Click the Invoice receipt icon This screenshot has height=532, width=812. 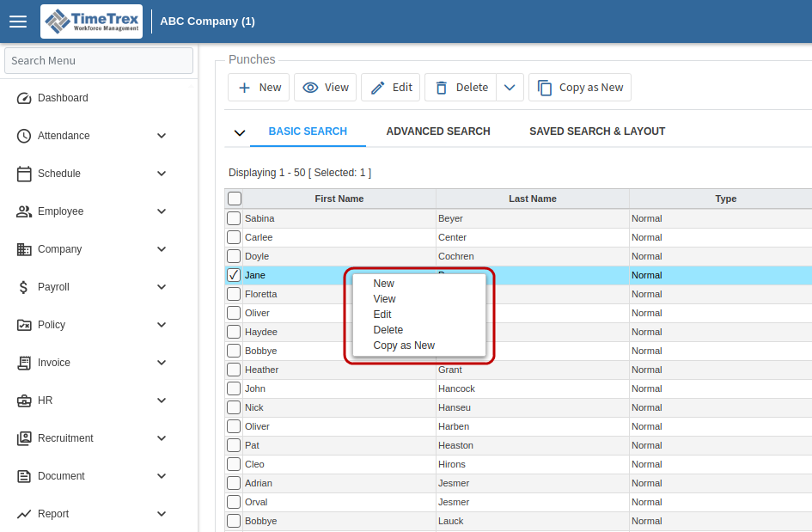[24, 363]
